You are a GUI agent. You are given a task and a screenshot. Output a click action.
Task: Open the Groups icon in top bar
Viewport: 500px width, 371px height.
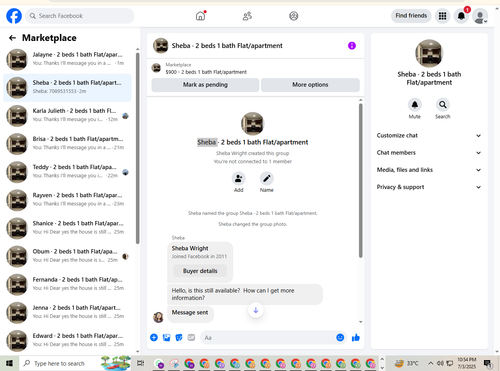[294, 16]
